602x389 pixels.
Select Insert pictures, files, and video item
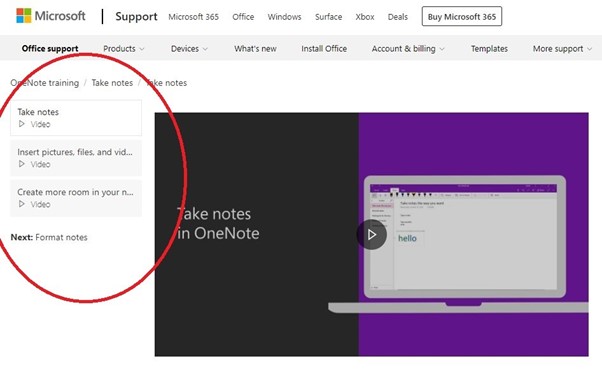pyautogui.click(x=76, y=158)
